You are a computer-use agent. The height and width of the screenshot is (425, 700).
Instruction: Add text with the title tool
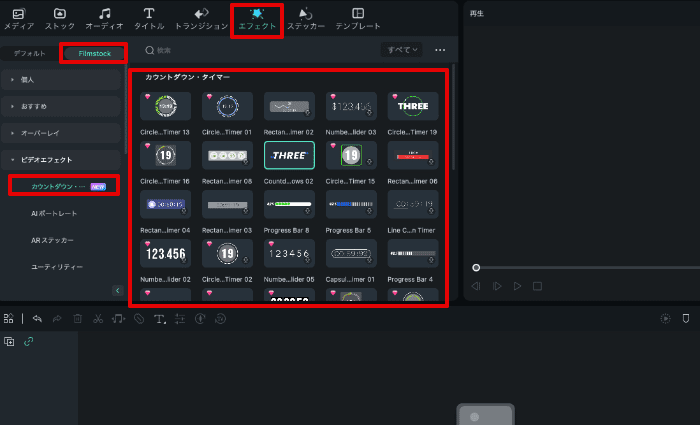tap(159, 319)
